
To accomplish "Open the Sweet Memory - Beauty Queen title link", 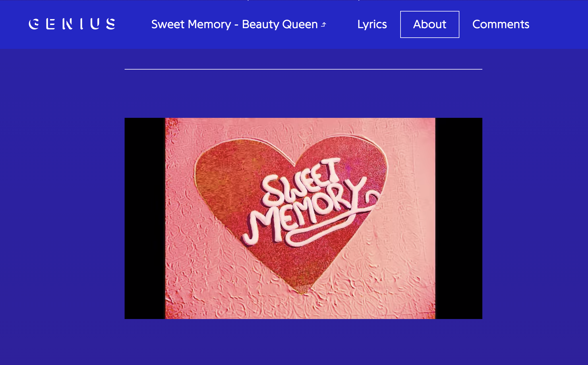I will (x=239, y=24).
